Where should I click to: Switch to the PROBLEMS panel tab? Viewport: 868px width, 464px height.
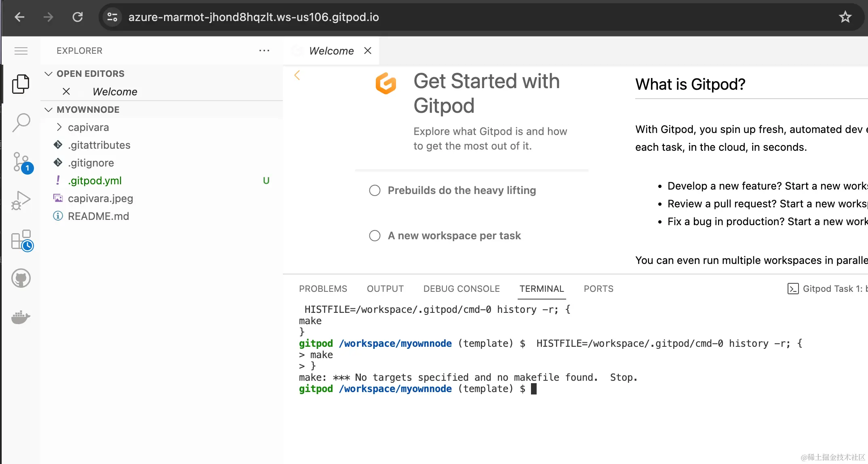point(323,289)
